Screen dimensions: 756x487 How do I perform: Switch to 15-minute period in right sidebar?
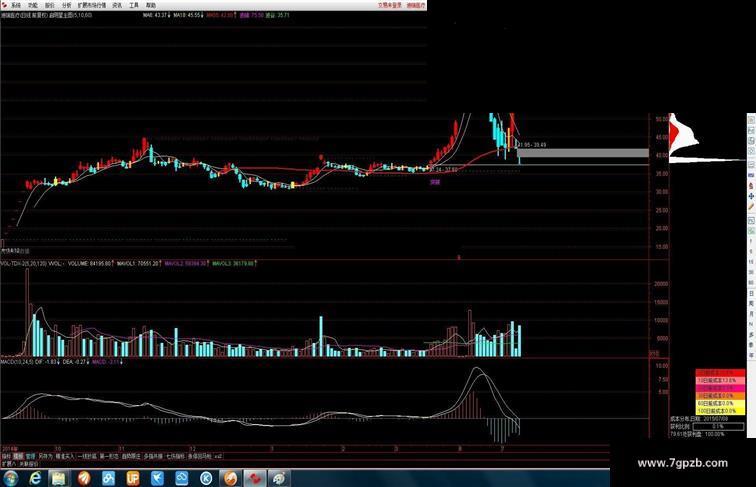point(751,262)
